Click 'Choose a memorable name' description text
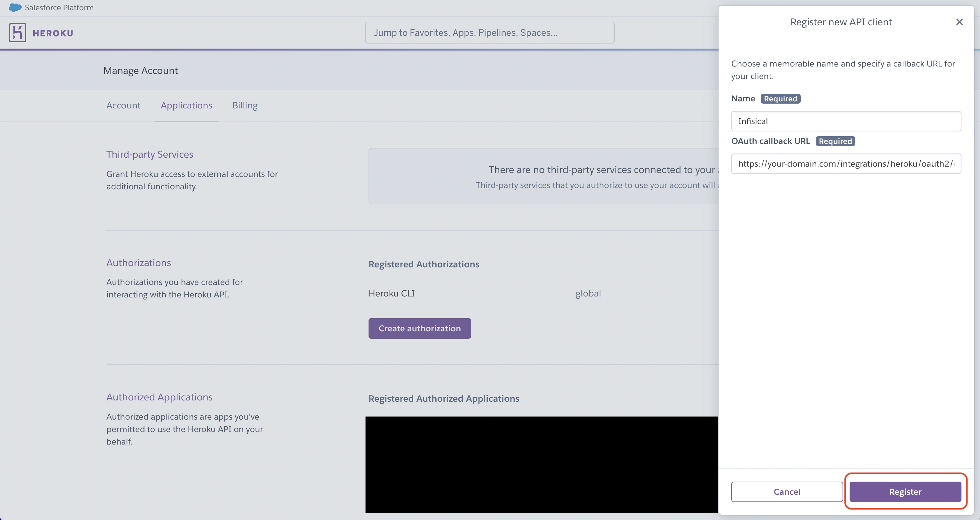 [843, 70]
